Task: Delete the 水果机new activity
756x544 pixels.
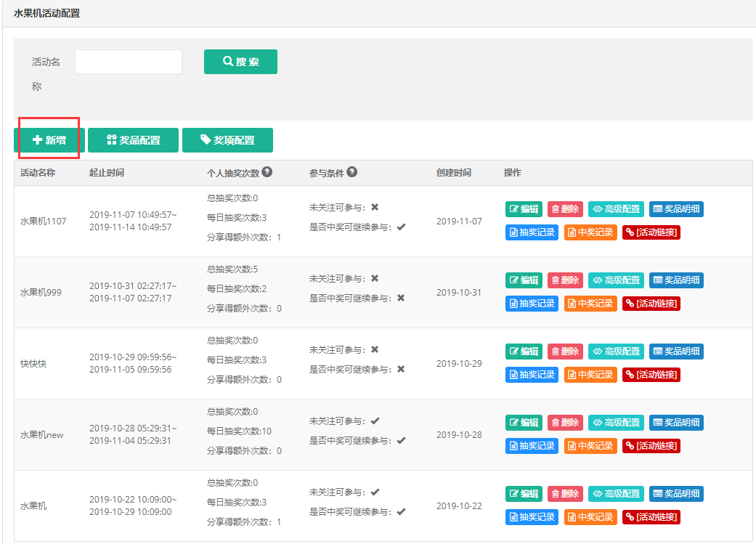Action: 565,423
